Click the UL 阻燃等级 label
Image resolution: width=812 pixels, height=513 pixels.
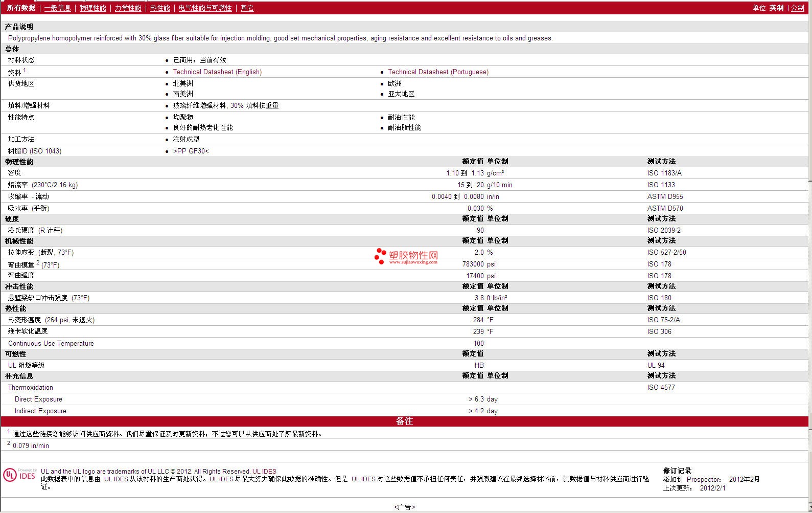click(x=26, y=366)
